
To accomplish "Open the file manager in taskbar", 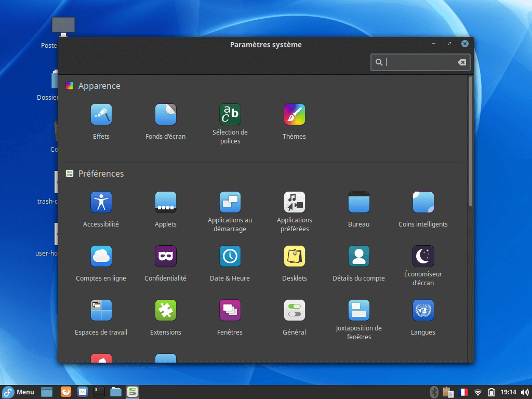I will [116, 392].
